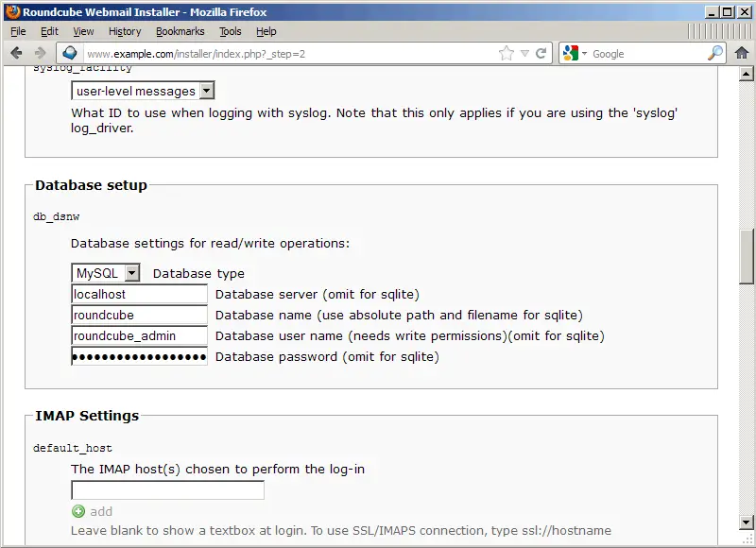Go to the Home page
The image size is (756, 548).
click(x=742, y=53)
